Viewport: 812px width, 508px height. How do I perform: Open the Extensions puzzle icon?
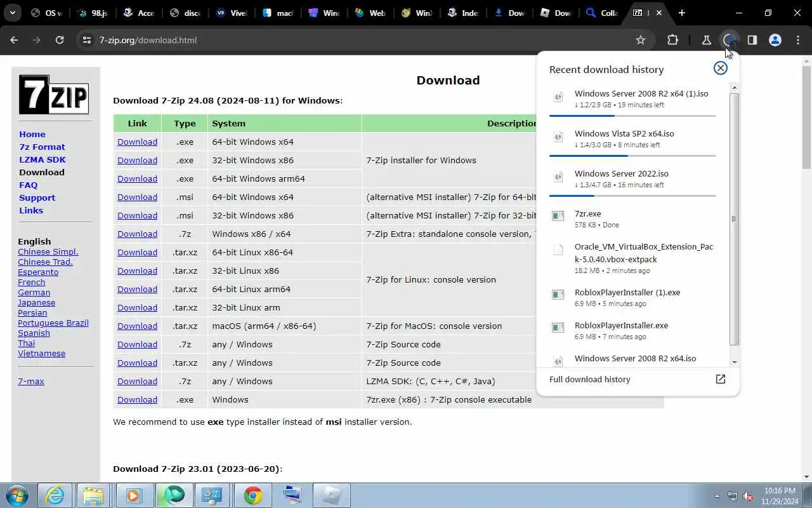pyautogui.click(x=672, y=40)
